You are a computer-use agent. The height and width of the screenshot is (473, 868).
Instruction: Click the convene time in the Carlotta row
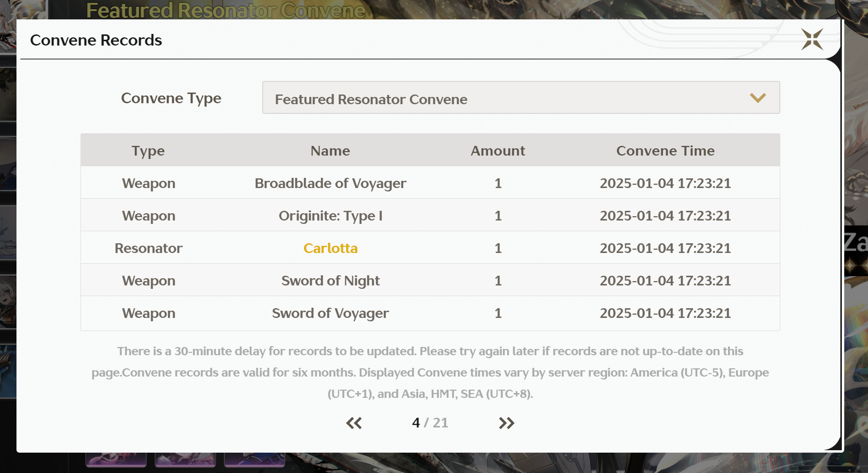[x=665, y=248]
